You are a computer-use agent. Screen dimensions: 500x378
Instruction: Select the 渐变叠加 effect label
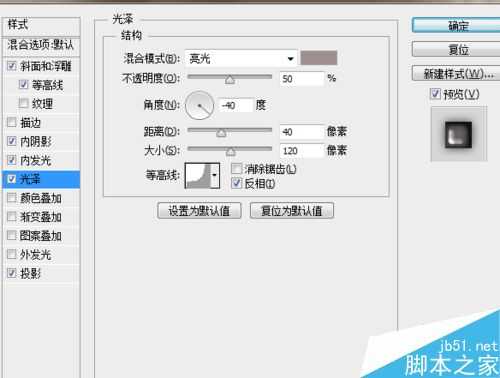41,217
